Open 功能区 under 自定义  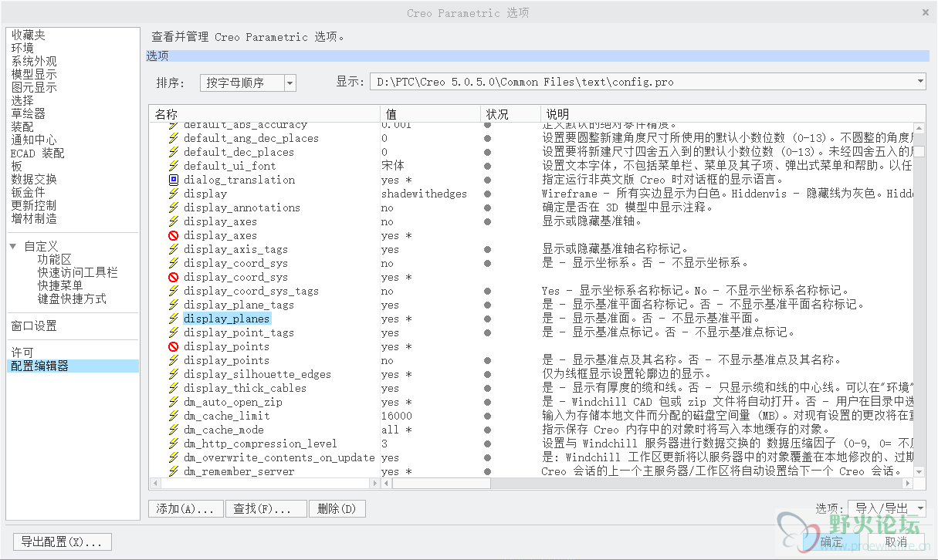click(x=54, y=260)
